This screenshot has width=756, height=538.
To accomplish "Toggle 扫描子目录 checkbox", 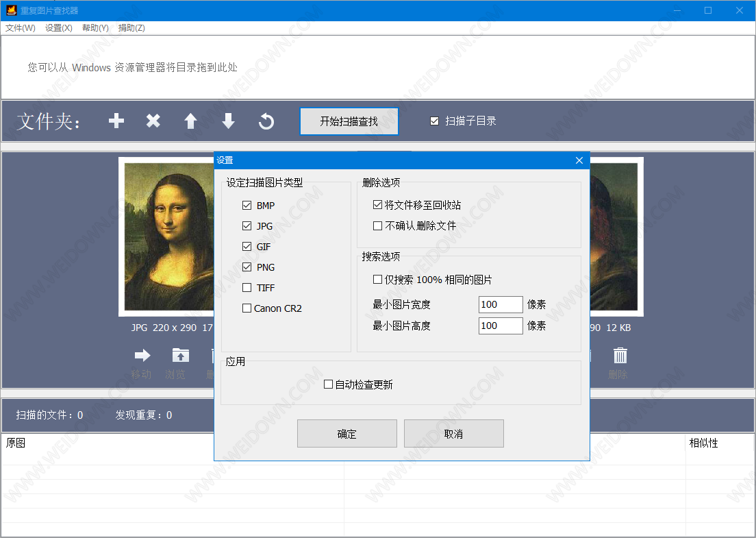I will point(434,121).
